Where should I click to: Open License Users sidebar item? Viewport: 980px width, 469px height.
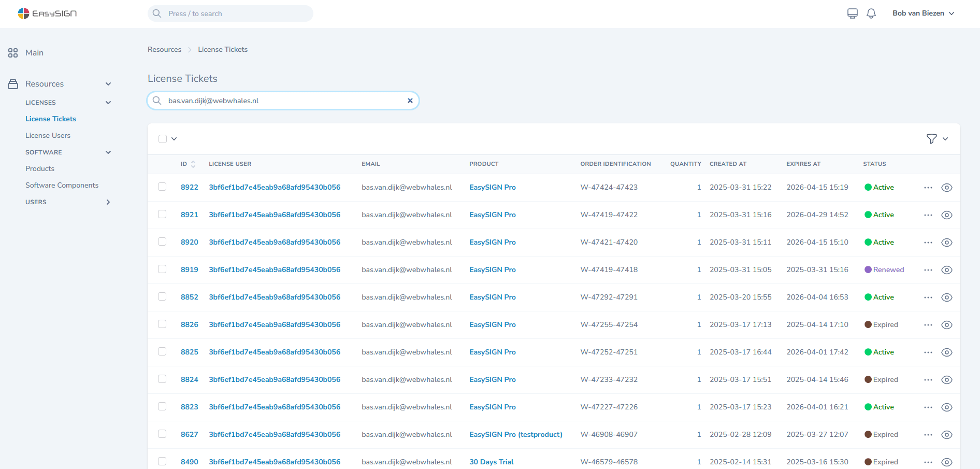click(x=48, y=135)
